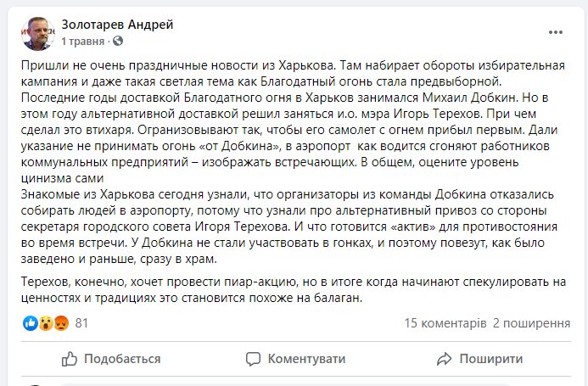
Task: Click the globe public privacy icon
Action: click(x=116, y=41)
